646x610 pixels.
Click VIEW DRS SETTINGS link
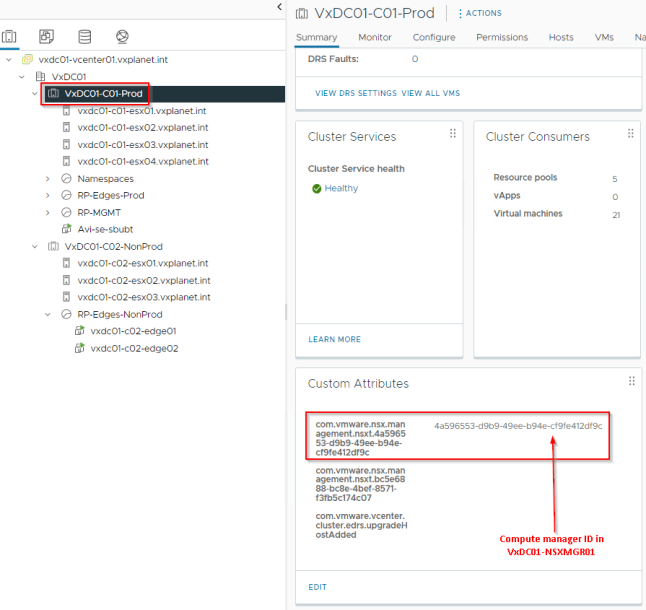(356, 93)
